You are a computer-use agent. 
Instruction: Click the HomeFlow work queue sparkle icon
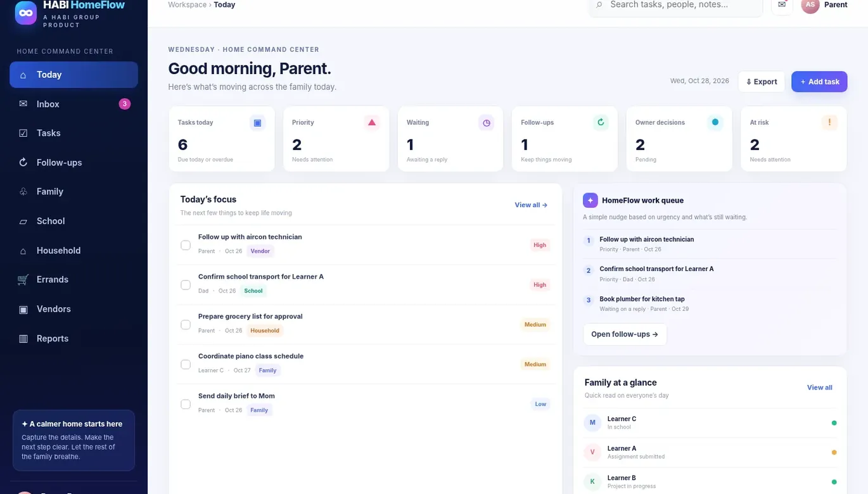(x=590, y=200)
